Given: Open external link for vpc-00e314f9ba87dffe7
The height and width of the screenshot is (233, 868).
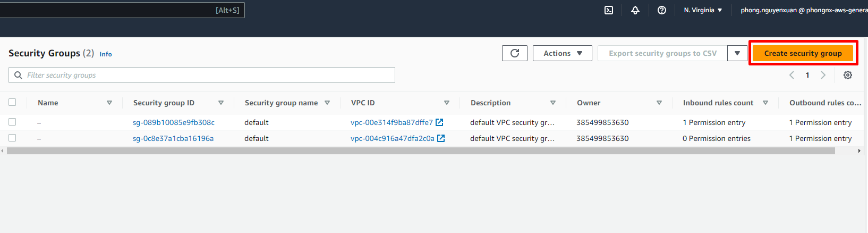Looking at the screenshot, I should tap(439, 122).
